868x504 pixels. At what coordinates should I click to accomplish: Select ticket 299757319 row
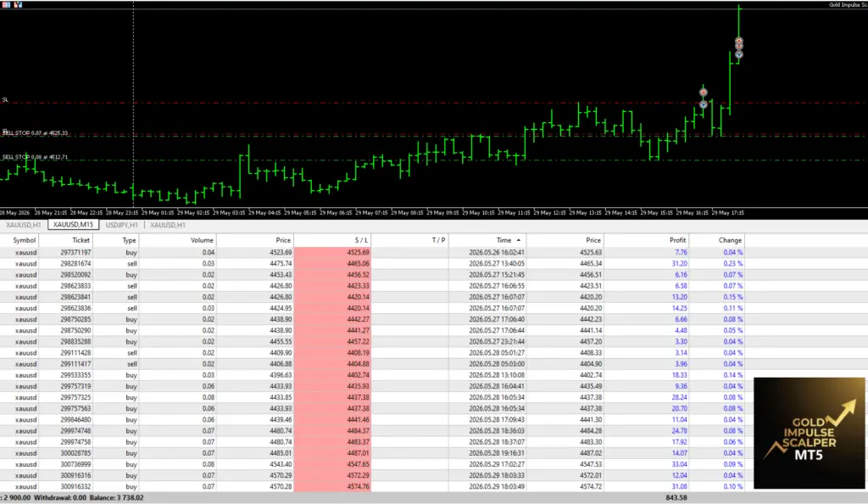[x=372, y=386]
